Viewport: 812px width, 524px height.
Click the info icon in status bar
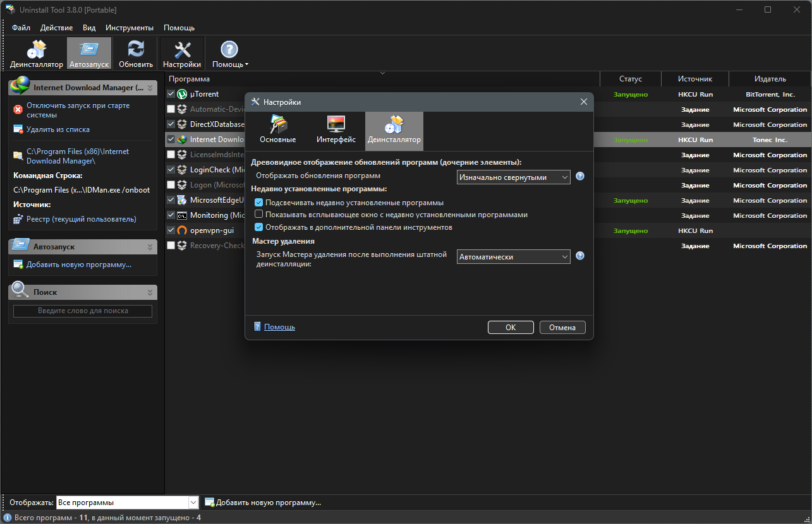[8, 518]
